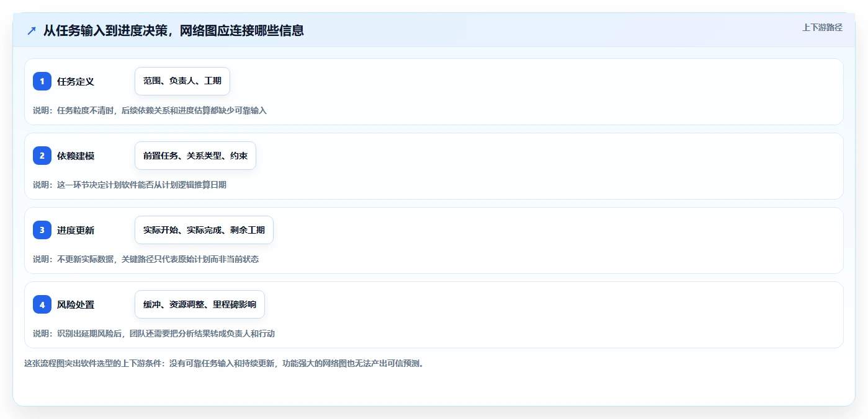Click the heading 从任务输入到进度决策
Screen dimensions: 868x419
pos(173,30)
